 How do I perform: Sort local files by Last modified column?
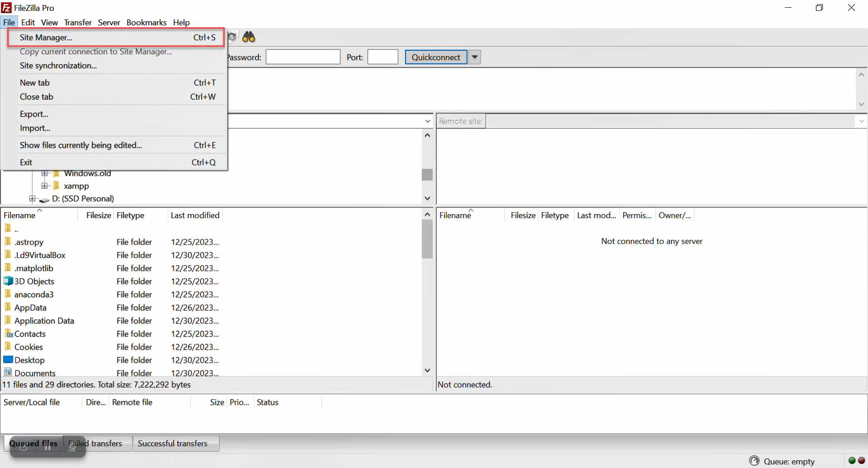[x=195, y=215]
